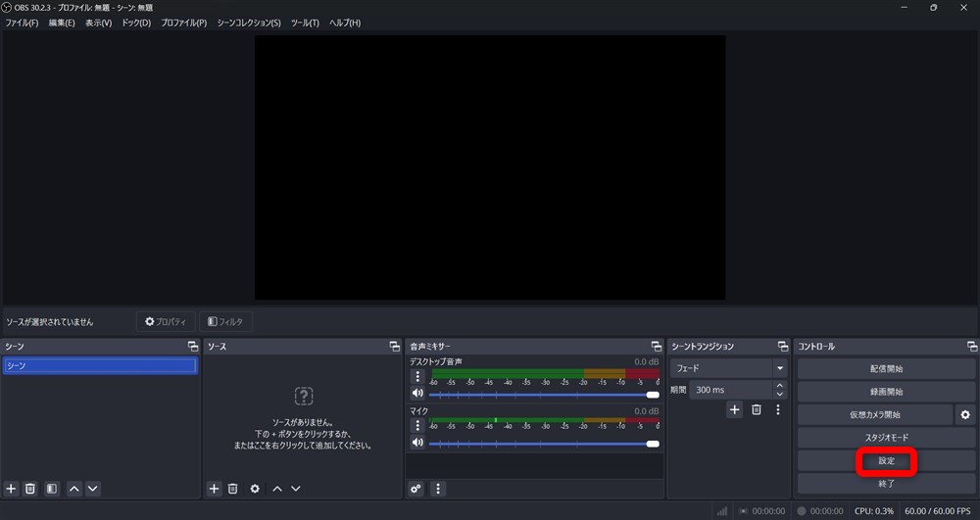Viewport: 980px width, 520px height.
Task: Open マイク three-dot options
Action: (x=417, y=426)
